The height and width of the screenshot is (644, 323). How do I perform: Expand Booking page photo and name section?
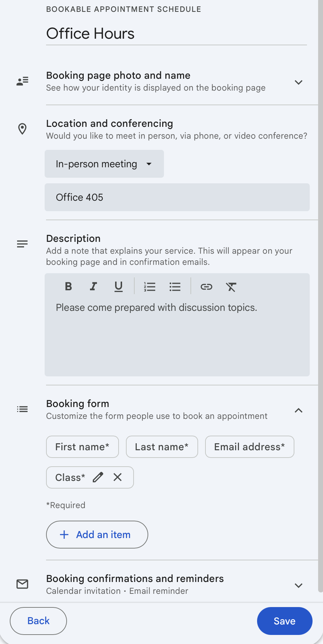(298, 82)
